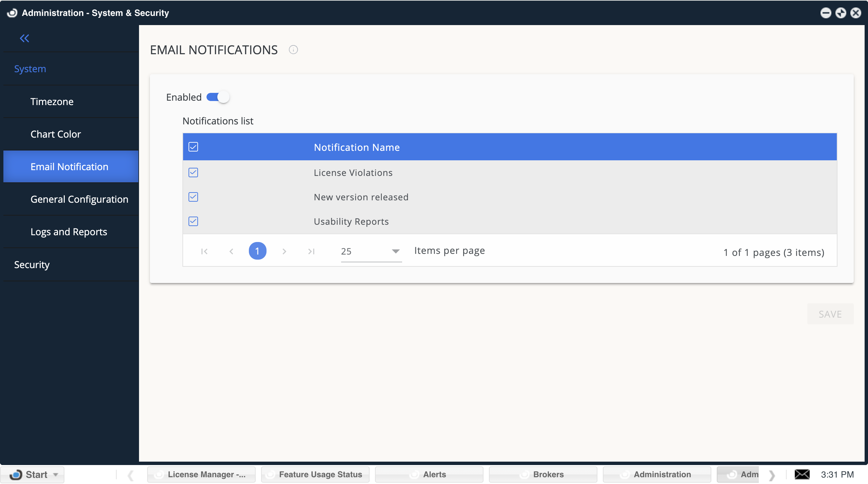Open General Configuration settings
Viewport: 868px width, 484px height.
79,199
